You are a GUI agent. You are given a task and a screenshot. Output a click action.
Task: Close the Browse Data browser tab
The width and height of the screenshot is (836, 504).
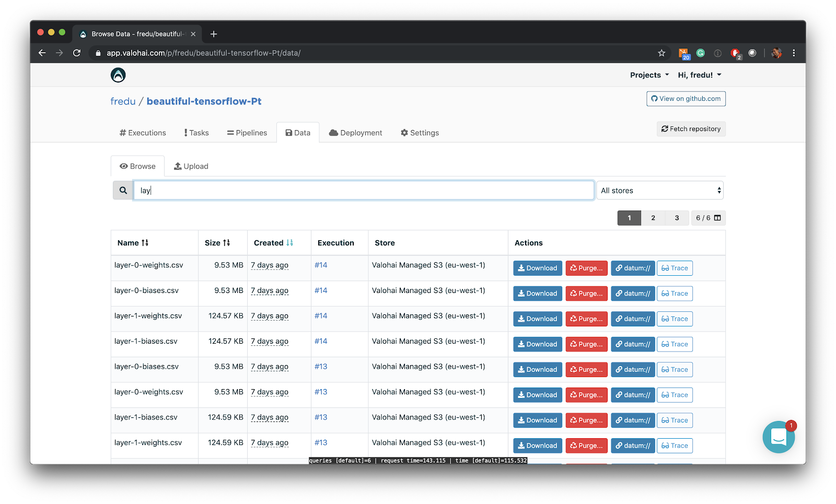point(193,34)
